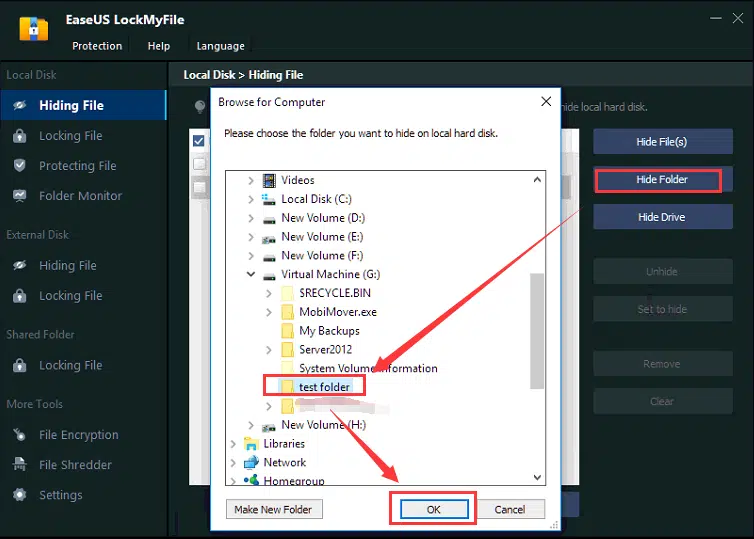This screenshot has width=754, height=539.
Task: Click the tree scroll-down arrow
Action: (x=537, y=477)
